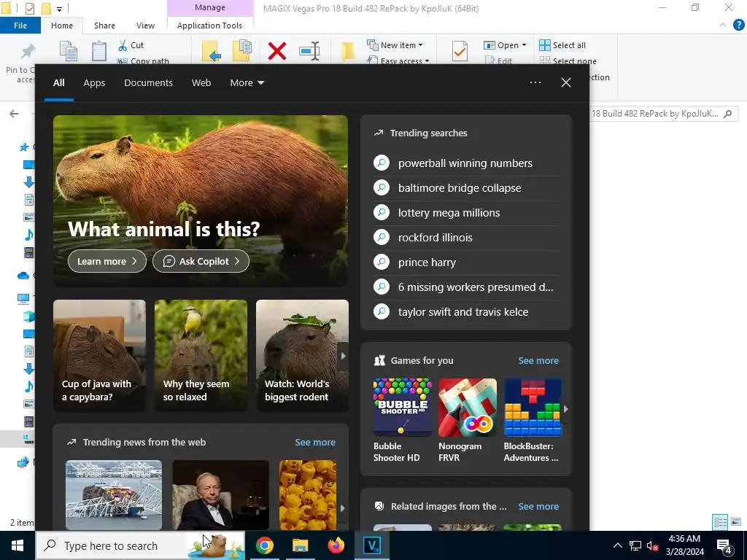The height and width of the screenshot is (560, 747).
Task: Click the Learn more button
Action: pos(107,261)
